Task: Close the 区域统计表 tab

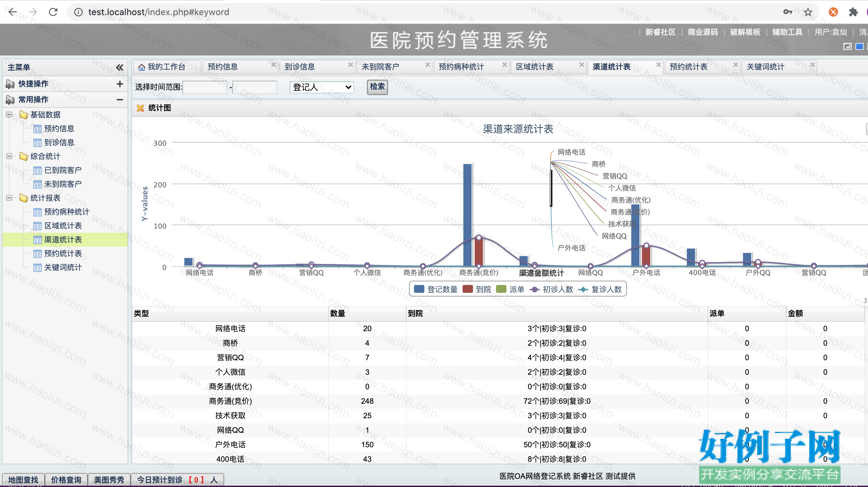Action: tap(582, 65)
